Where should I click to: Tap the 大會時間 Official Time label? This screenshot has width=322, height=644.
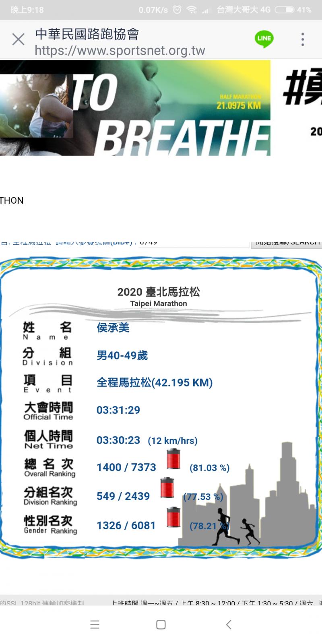(48, 411)
